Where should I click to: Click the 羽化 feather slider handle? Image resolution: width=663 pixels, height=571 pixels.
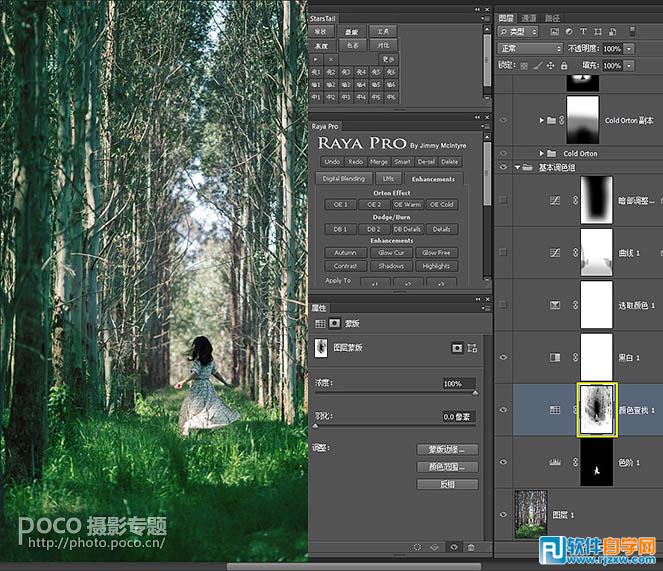pos(315,426)
